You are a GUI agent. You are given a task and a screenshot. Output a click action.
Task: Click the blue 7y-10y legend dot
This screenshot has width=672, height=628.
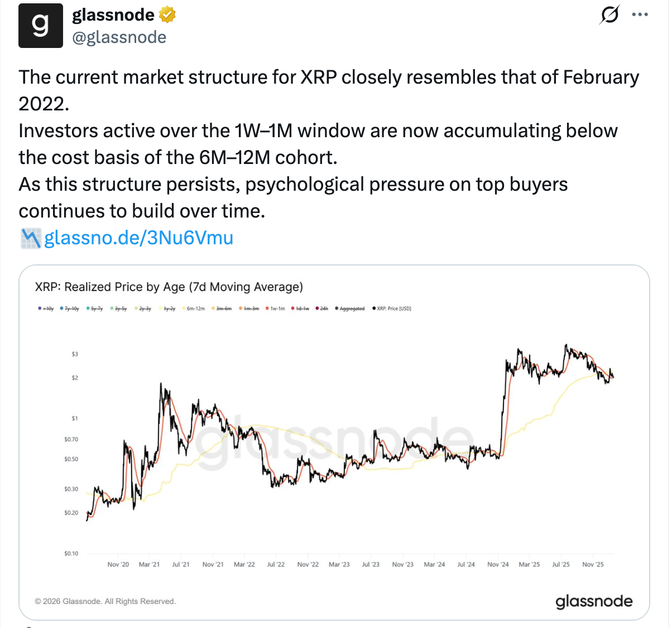pos(60,308)
